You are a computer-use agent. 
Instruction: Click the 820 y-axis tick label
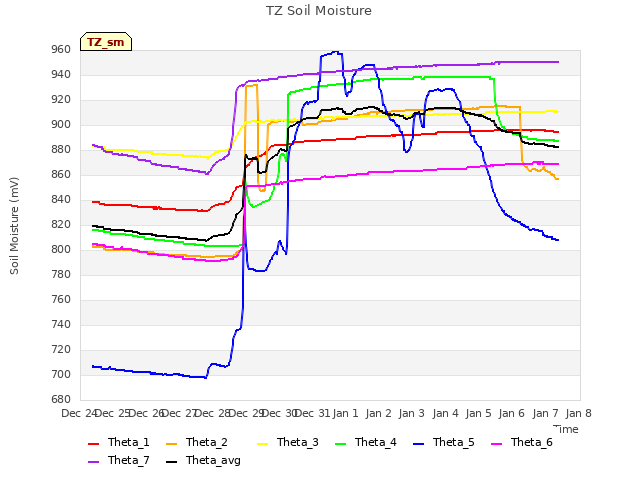[x=61, y=224]
